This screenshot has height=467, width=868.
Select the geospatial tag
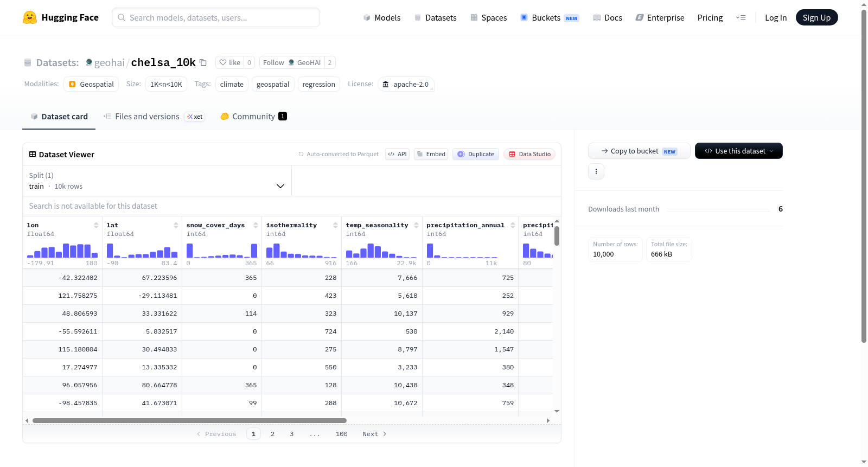pos(273,84)
